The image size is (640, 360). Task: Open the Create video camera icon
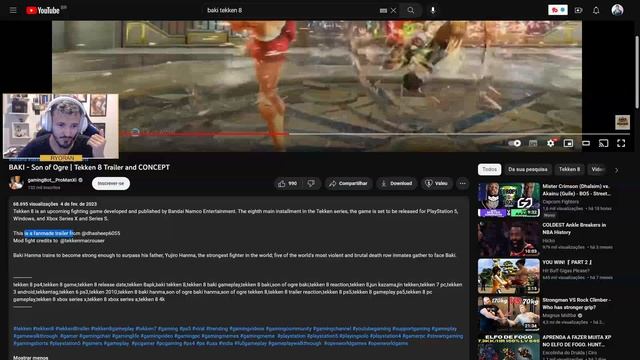(578, 10)
